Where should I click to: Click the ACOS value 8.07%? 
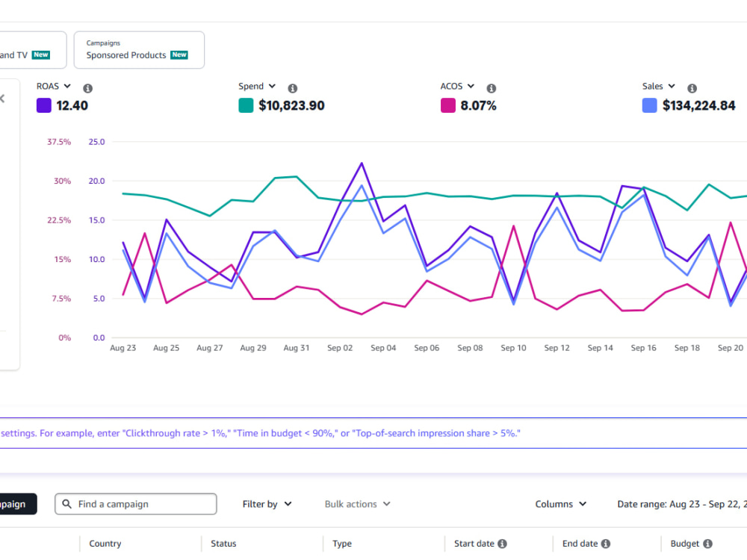pos(478,106)
